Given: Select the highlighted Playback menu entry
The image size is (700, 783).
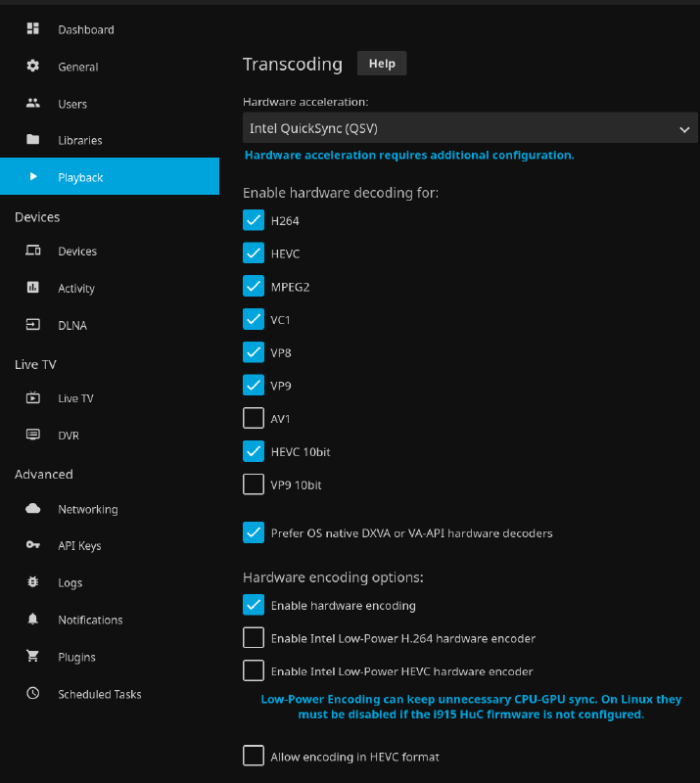Looking at the screenshot, I should 80,177.
